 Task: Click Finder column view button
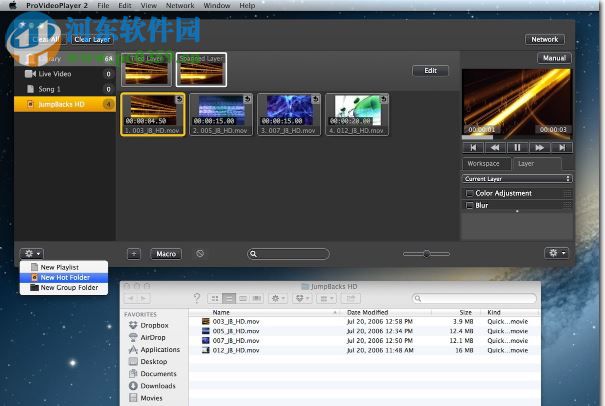click(243, 298)
